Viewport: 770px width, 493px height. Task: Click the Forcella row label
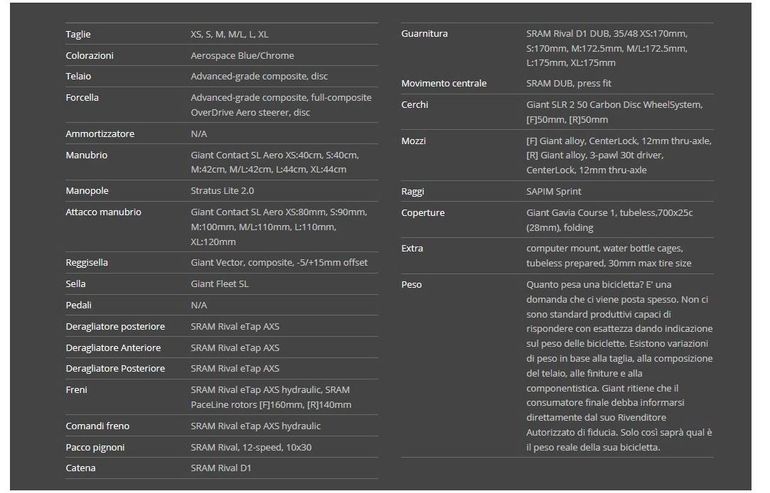coord(82,97)
